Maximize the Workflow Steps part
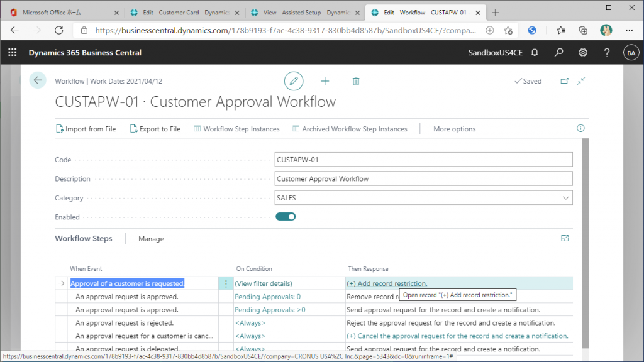 (565, 238)
